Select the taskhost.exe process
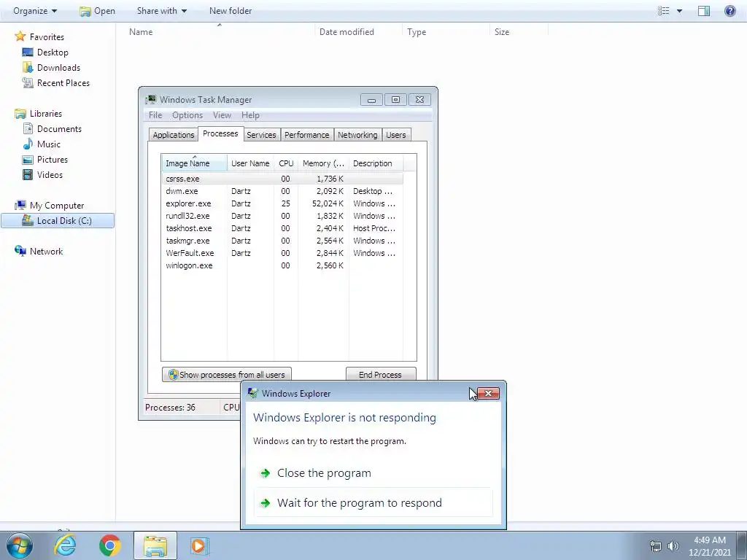Image resolution: width=747 pixels, height=560 pixels. [x=282, y=228]
